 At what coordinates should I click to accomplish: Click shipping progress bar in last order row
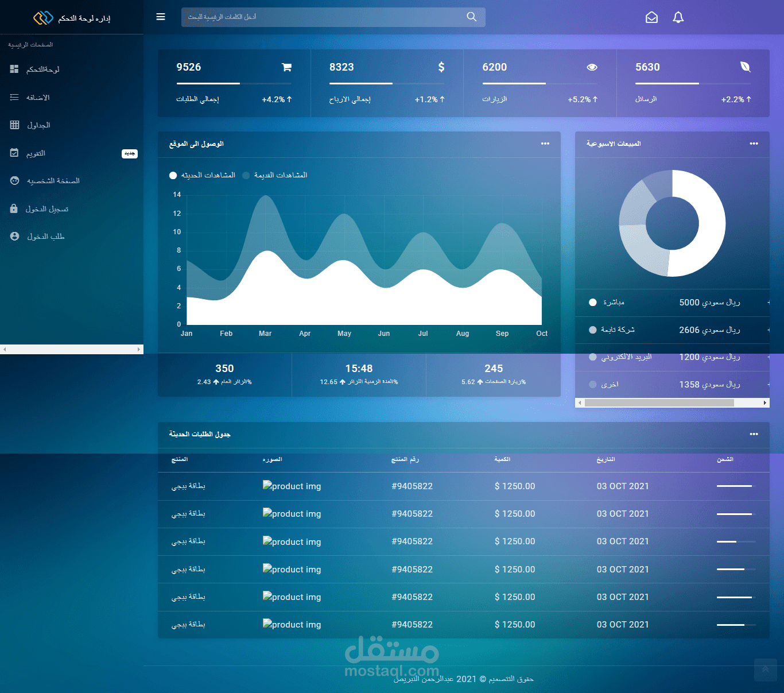coord(736,625)
